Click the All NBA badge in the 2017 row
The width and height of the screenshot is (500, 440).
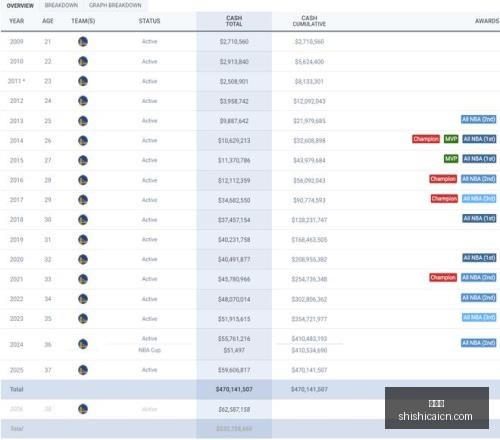[x=479, y=199]
